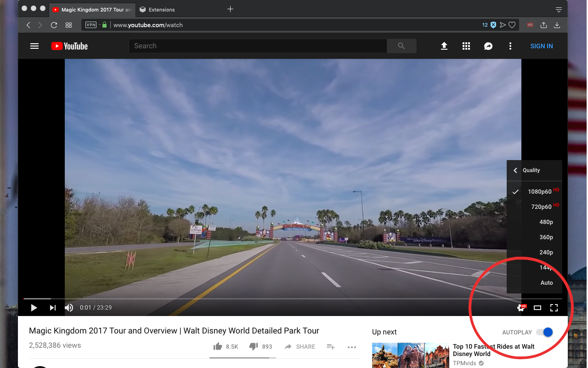The width and height of the screenshot is (588, 368).
Task: Click the YouTube apps grid icon
Action: [466, 46]
